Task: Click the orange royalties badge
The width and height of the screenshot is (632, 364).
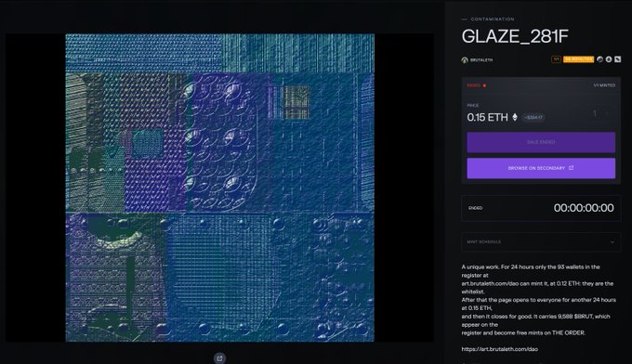Action: [578, 59]
